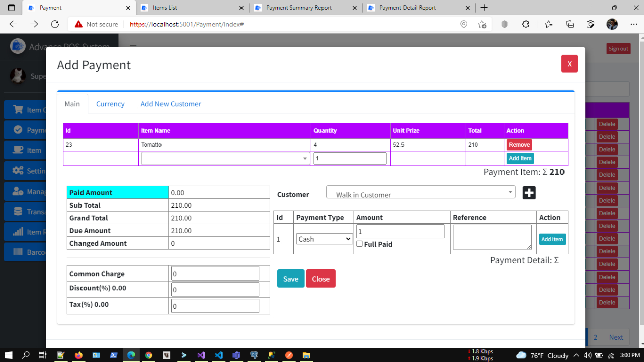
Task: Switch to the Add New Customer tab
Action: coord(171,104)
